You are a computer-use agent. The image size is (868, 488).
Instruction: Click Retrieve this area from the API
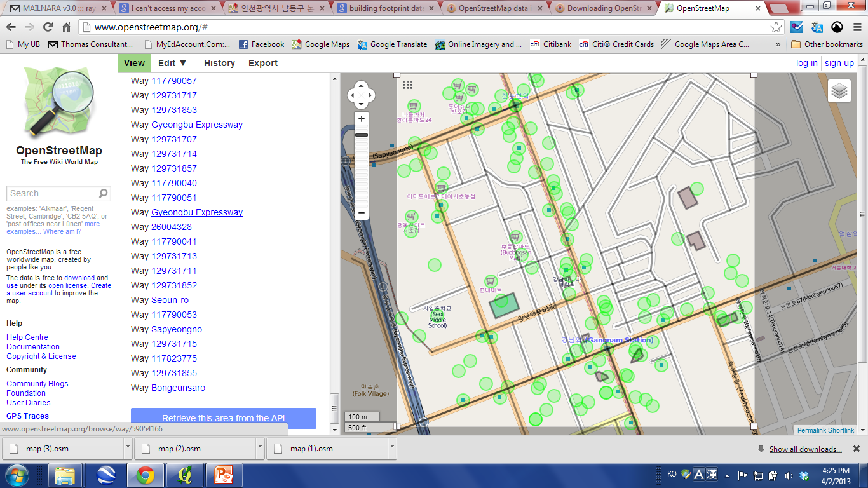click(x=224, y=418)
